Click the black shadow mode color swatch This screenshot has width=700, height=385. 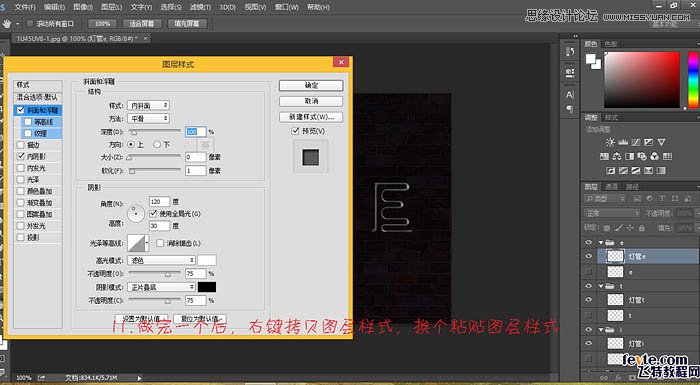point(207,287)
